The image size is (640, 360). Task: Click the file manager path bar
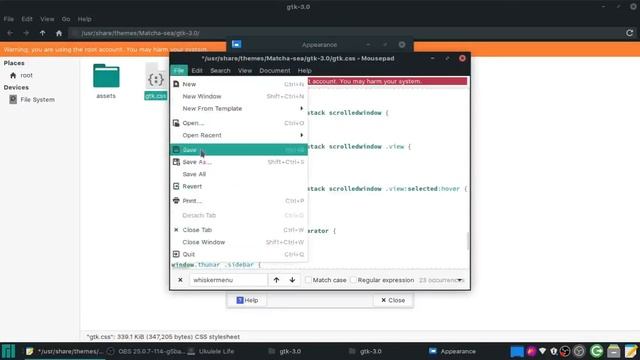(x=345, y=33)
